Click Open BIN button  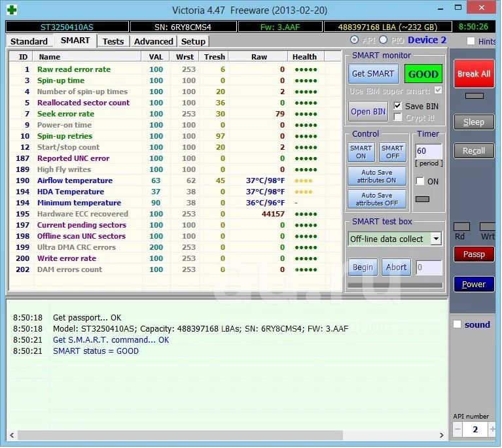tap(368, 111)
